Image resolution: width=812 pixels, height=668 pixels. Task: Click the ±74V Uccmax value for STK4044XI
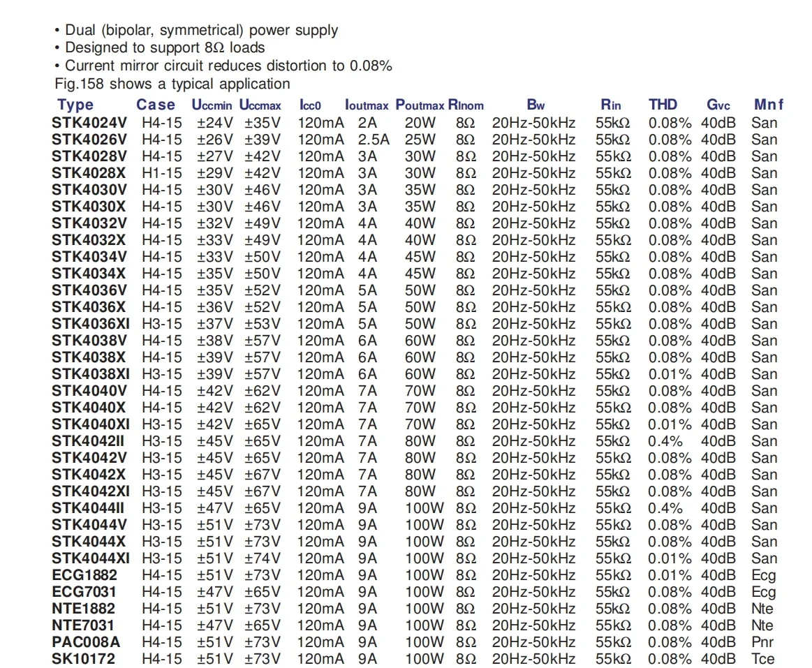tap(263, 558)
